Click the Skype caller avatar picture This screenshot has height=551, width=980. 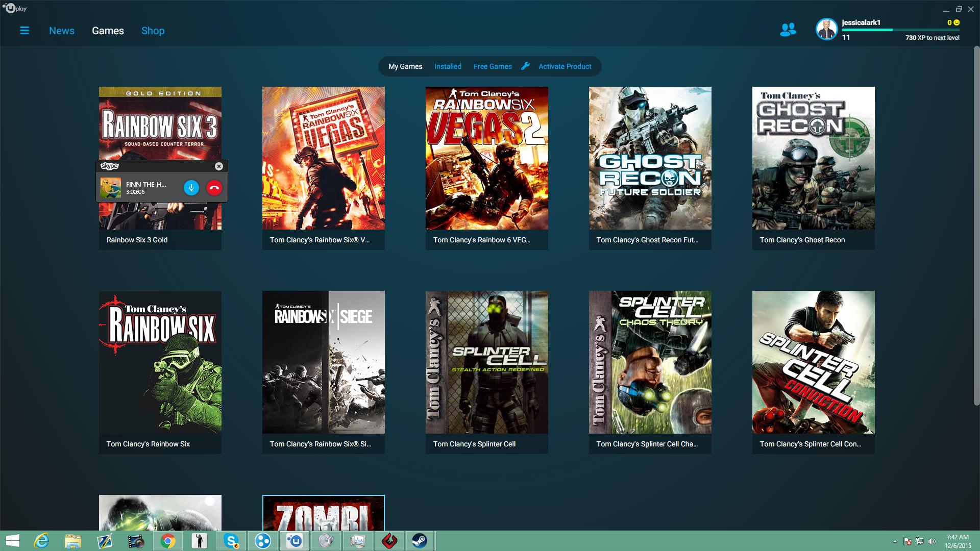click(x=111, y=188)
